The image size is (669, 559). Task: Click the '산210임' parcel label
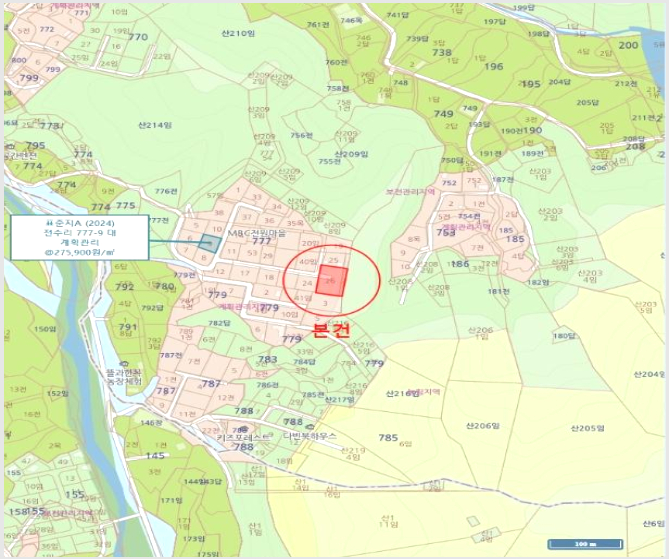(238, 33)
